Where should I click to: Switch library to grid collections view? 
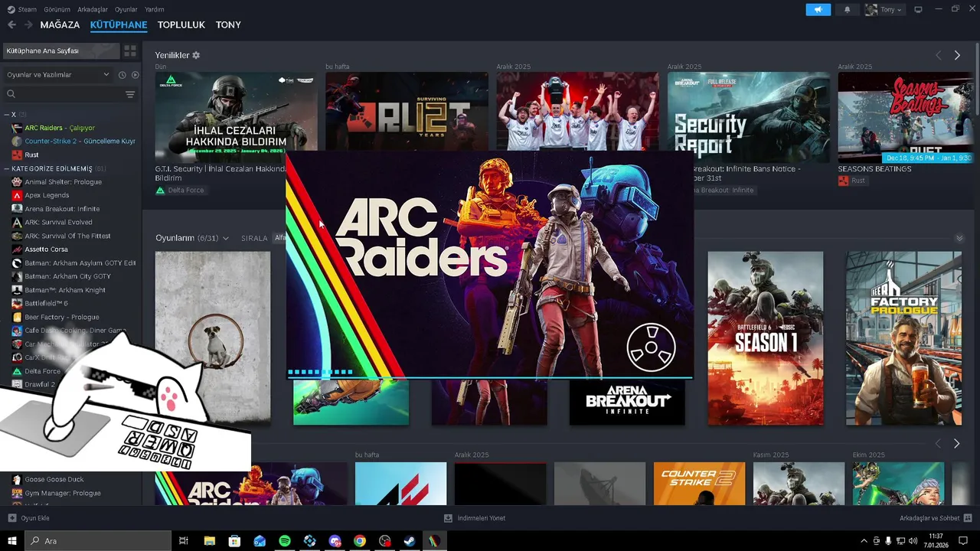click(x=130, y=51)
